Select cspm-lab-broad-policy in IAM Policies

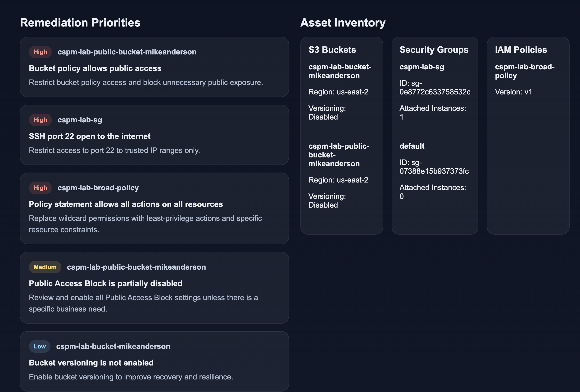pyautogui.click(x=525, y=71)
